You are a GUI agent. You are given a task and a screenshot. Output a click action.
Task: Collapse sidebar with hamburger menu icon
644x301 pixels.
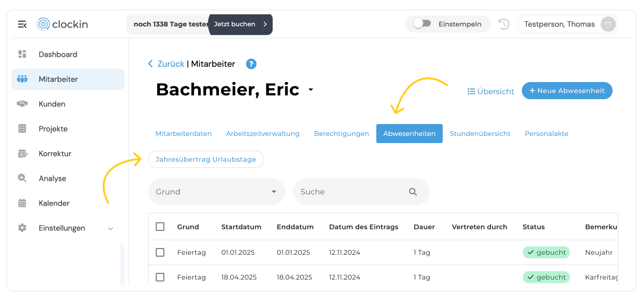pyautogui.click(x=22, y=24)
